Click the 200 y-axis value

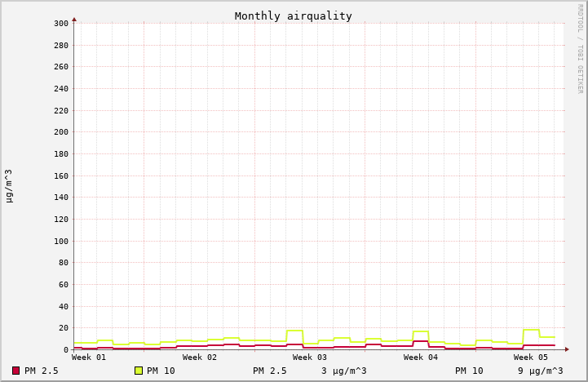61,132
